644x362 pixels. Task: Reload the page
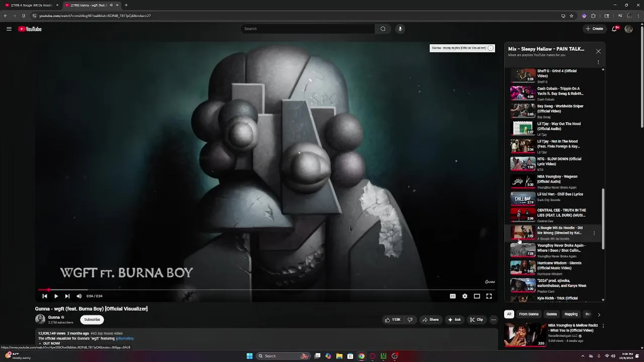(23, 16)
